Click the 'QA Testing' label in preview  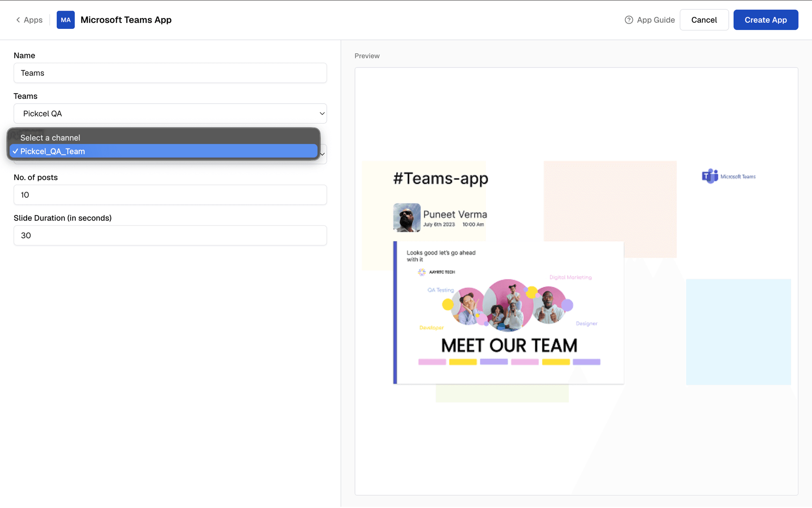(441, 290)
